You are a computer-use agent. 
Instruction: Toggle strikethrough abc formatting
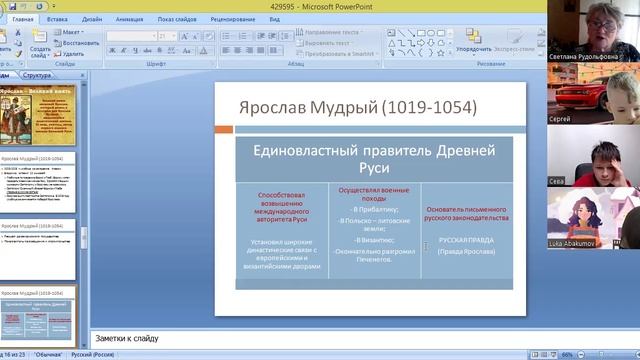tap(147, 51)
